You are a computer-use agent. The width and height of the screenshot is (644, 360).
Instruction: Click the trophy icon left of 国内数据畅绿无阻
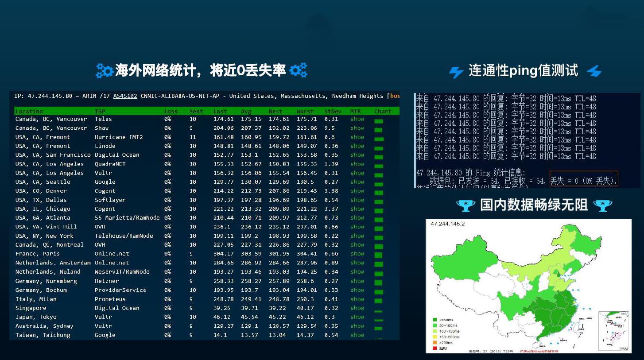[466, 205]
